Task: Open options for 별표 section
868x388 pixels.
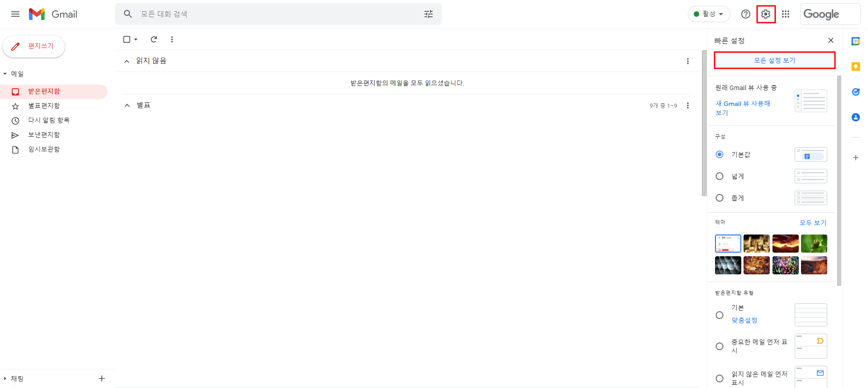Action: (688, 105)
